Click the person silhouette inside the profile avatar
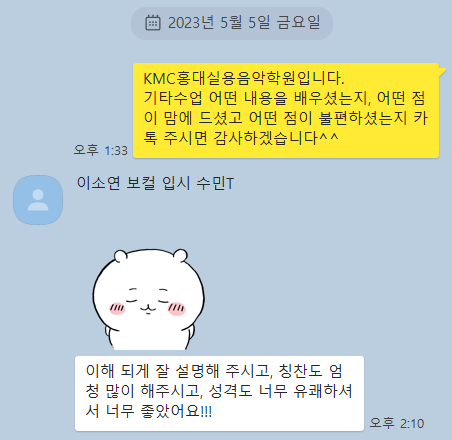452x440 pixels. (x=38, y=200)
